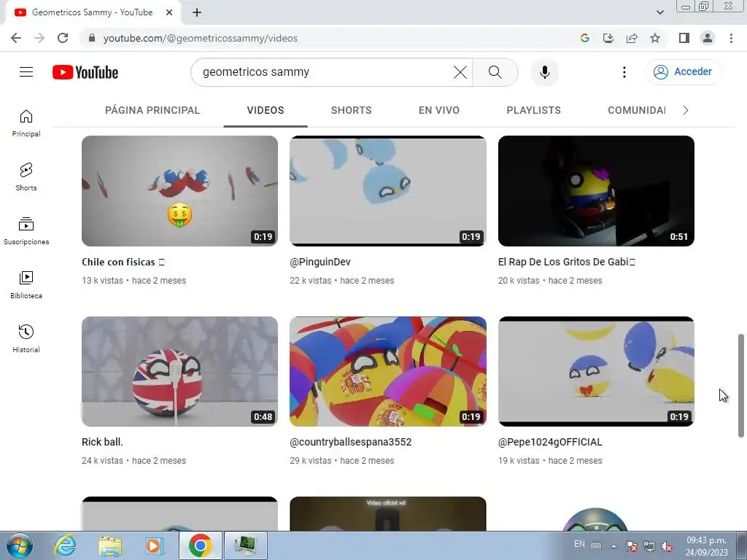This screenshot has height=560, width=747.
Task: Click the magnifying glass search button
Action: point(495,72)
